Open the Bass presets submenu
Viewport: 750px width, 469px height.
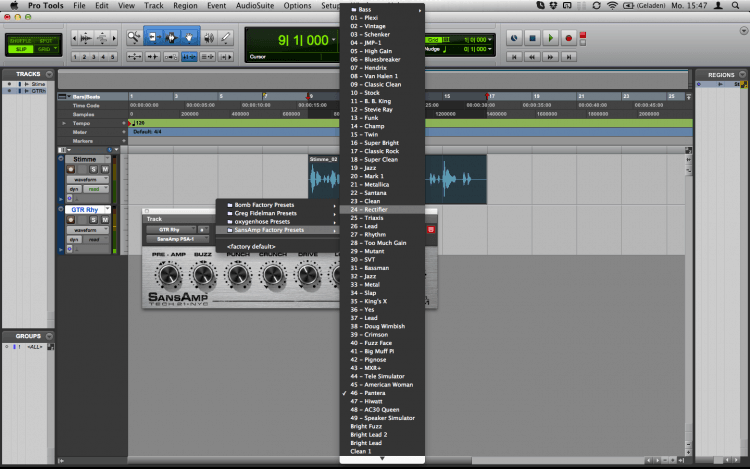pyautogui.click(x=382, y=10)
